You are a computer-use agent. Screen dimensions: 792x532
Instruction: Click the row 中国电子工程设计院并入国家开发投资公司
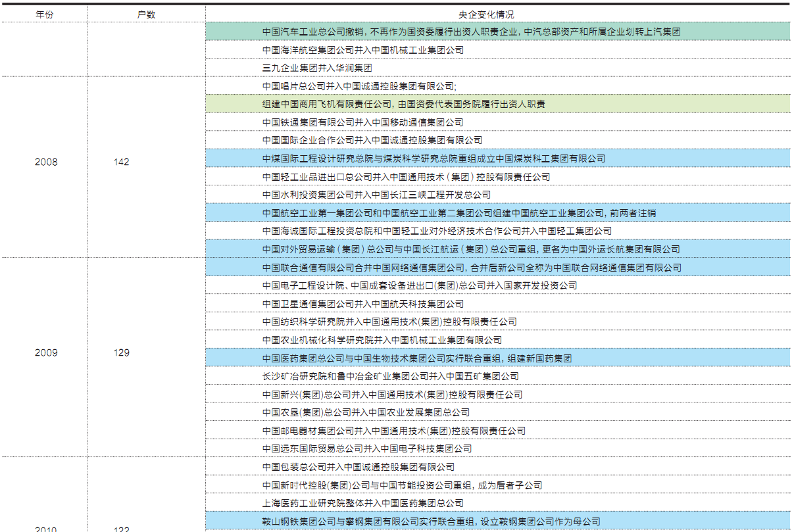point(497,285)
